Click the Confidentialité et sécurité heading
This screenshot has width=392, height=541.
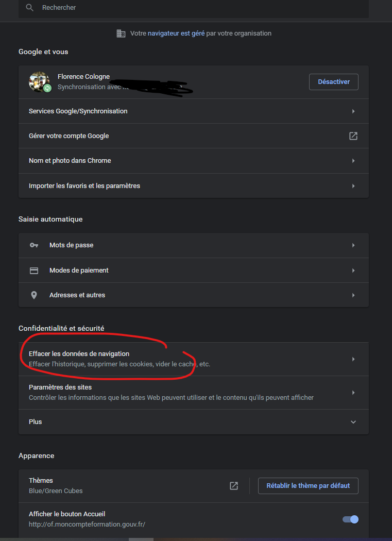pos(61,328)
